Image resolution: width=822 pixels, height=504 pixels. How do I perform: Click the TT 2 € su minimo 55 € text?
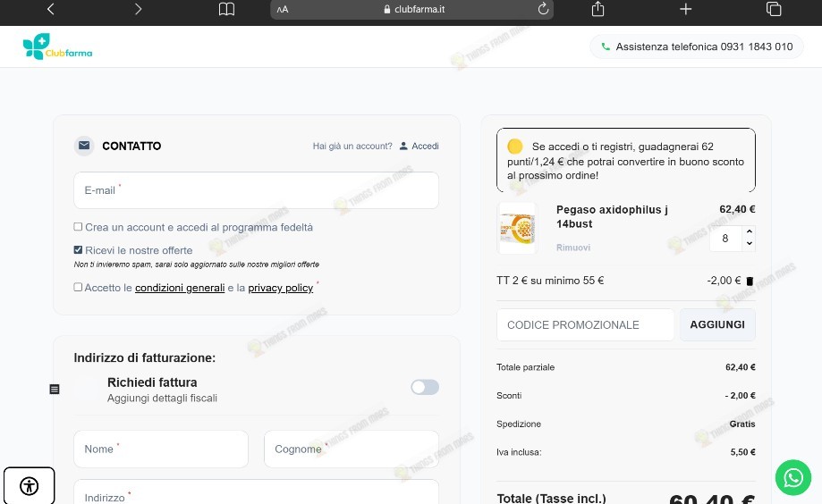coord(550,281)
